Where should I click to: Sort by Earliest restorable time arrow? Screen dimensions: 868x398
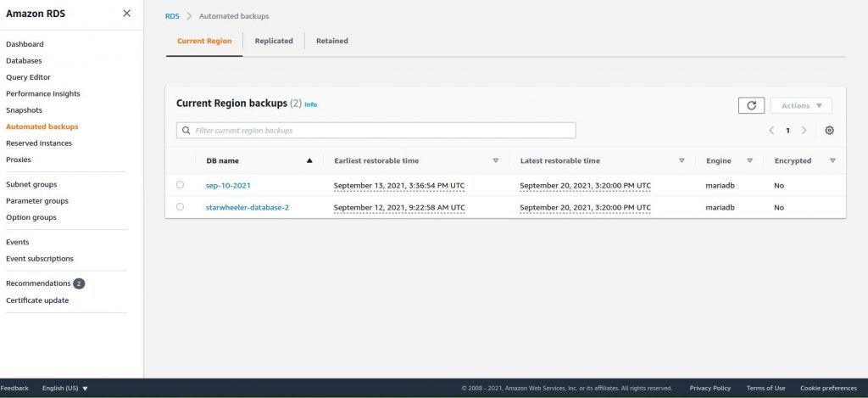point(495,160)
